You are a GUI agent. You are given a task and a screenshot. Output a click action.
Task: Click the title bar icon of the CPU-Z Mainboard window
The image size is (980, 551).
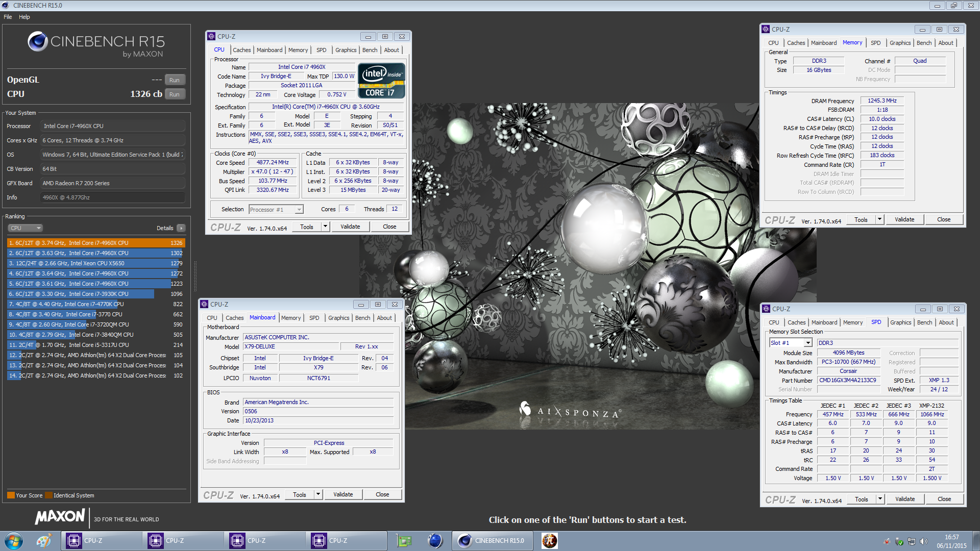coord(204,304)
